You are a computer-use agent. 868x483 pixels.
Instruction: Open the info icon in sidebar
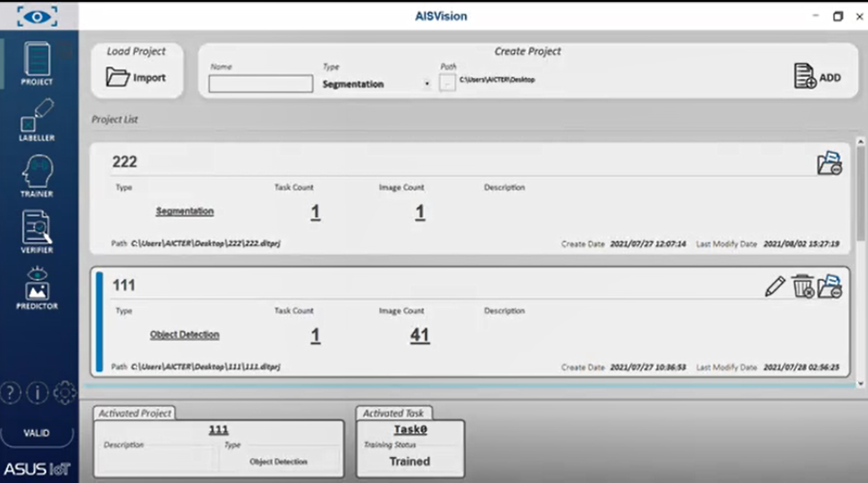38,393
